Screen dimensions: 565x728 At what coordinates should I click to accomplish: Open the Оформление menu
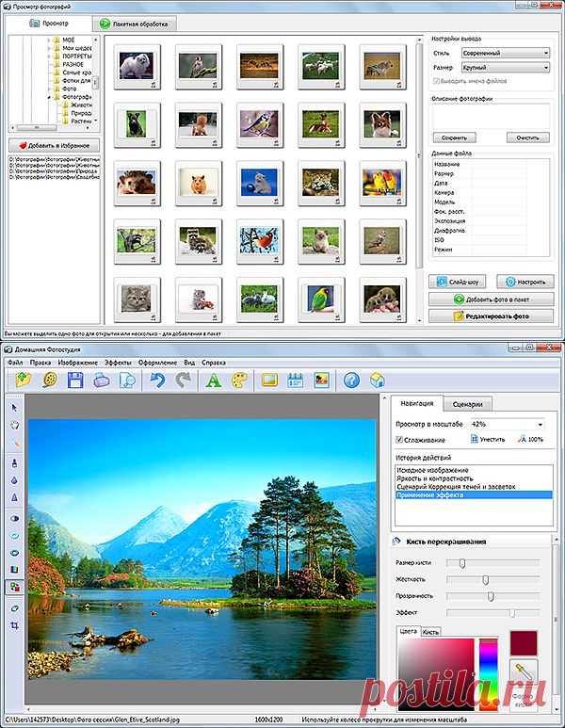[x=157, y=363]
